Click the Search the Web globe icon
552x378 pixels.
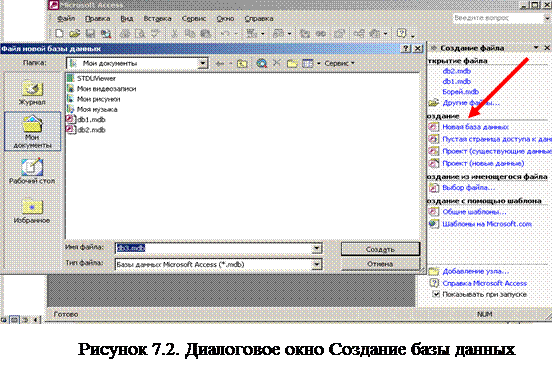point(261,63)
